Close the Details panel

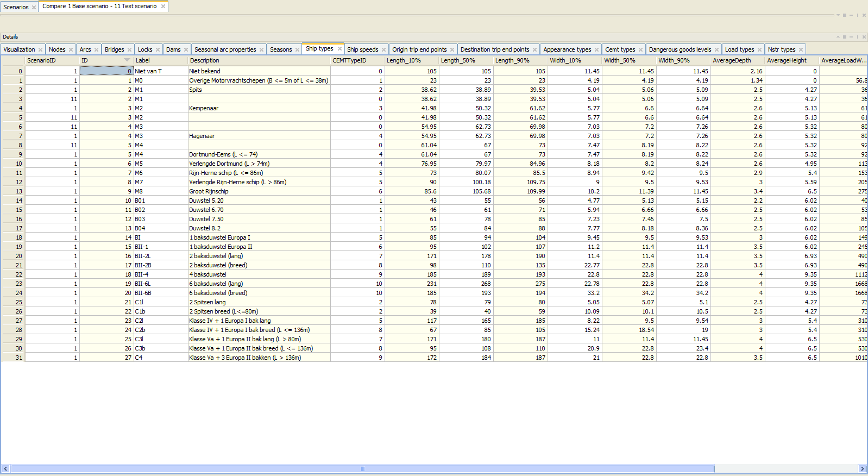(864, 37)
